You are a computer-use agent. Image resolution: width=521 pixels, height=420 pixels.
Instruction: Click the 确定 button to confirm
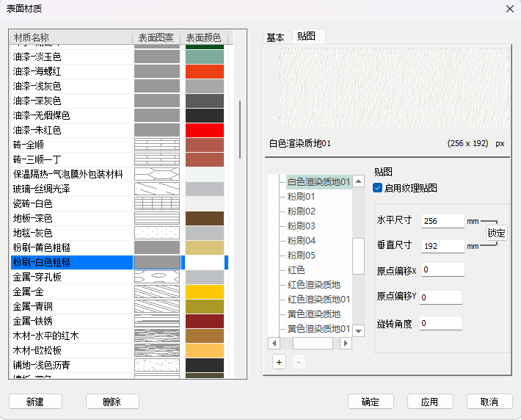point(371,402)
